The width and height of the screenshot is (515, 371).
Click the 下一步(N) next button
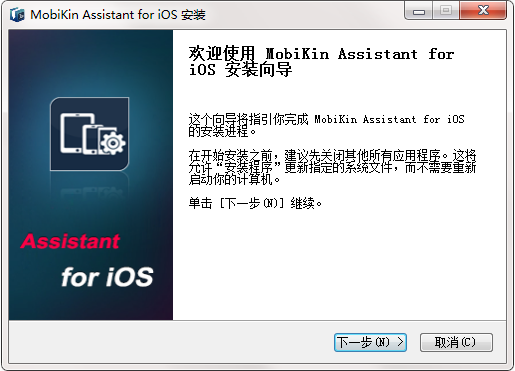(370, 342)
